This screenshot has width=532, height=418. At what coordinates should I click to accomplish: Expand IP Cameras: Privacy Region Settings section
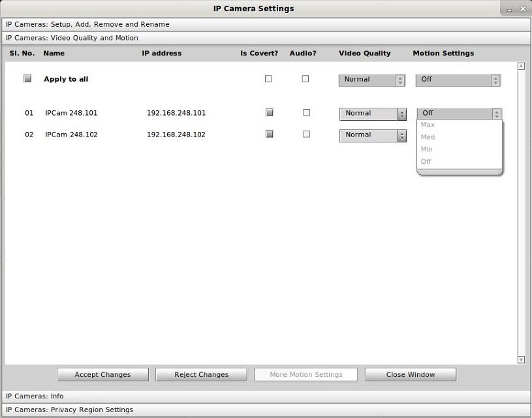[69, 410]
